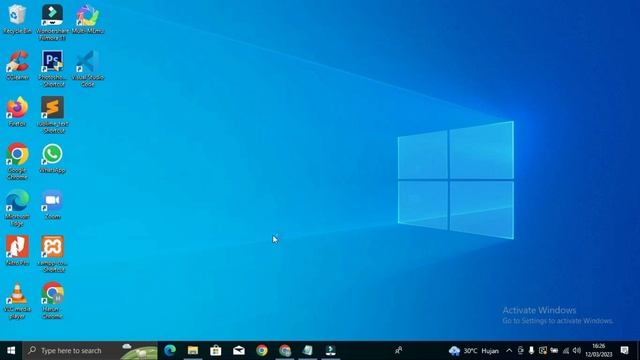This screenshot has width=640, height=360.
Task: Open the network signal tray icon
Action: [x=566, y=351]
